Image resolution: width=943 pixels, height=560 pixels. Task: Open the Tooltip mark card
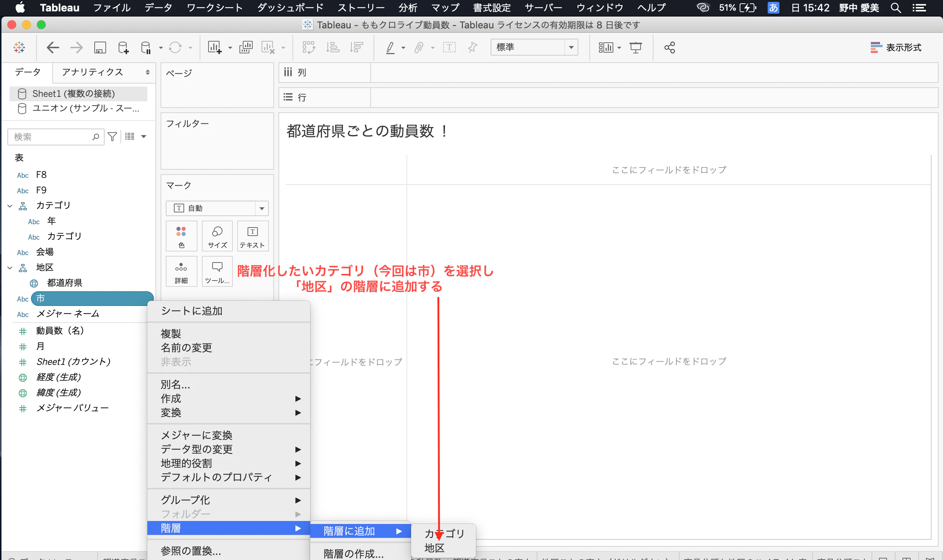point(217,271)
